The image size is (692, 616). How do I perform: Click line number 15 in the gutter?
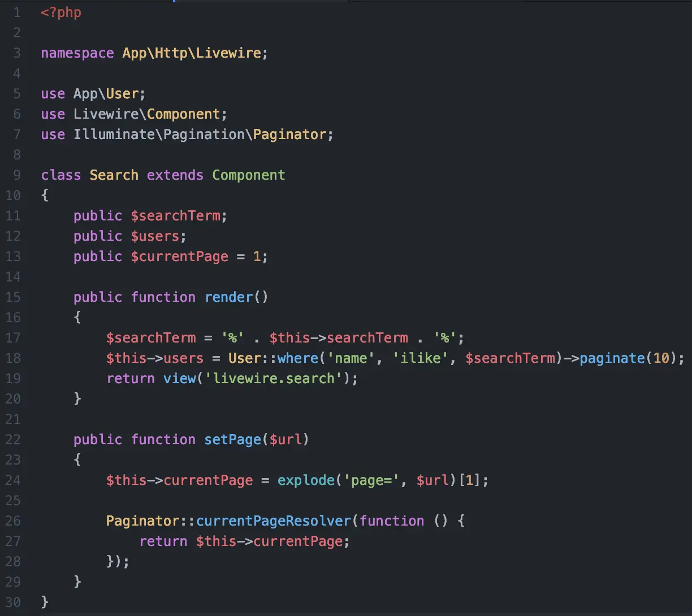(12, 297)
